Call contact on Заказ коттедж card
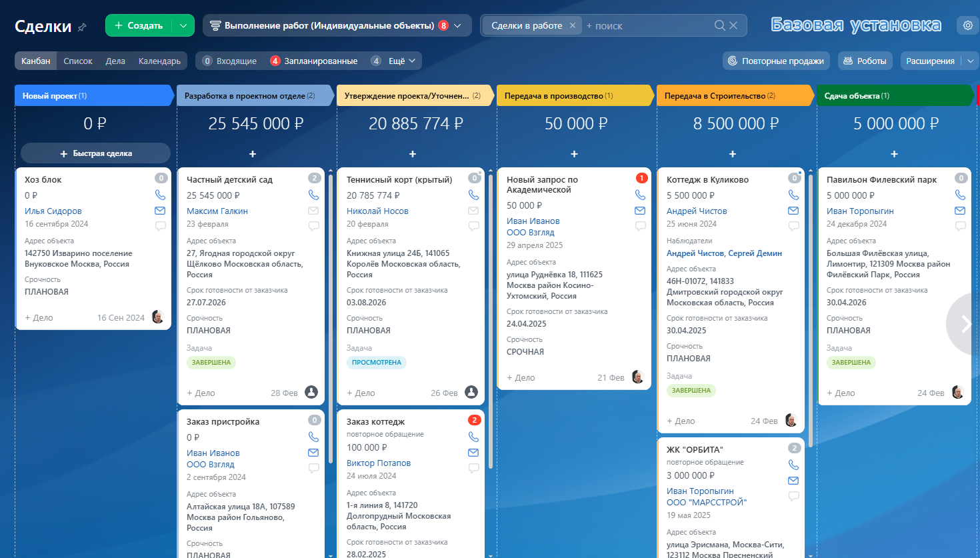Image resolution: width=980 pixels, height=558 pixels. click(473, 437)
